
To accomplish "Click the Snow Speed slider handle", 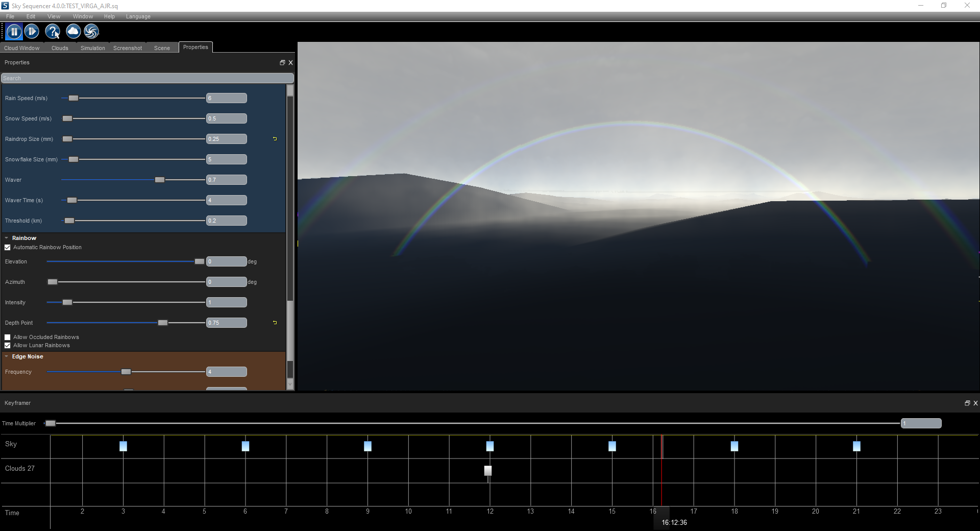I will (x=67, y=118).
